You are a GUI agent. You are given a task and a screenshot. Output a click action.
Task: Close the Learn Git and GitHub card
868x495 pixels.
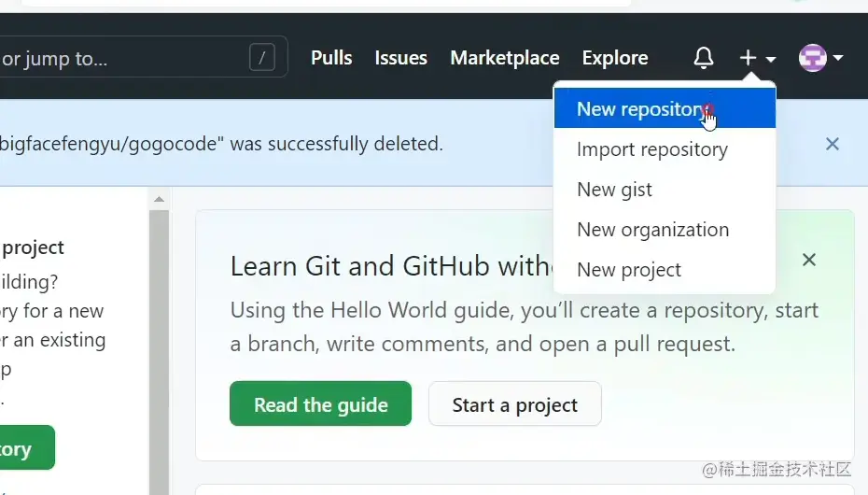(809, 260)
